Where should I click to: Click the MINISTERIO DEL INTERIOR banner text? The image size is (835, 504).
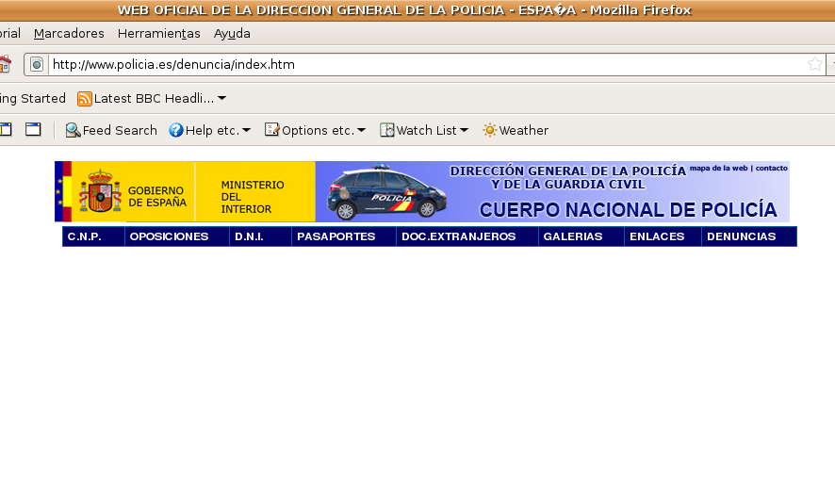click(253, 197)
